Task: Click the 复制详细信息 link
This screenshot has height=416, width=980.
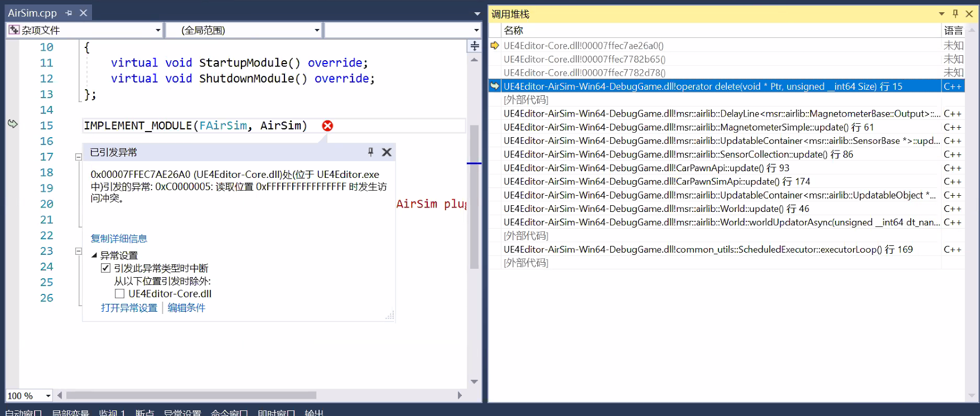Action: (119, 239)
